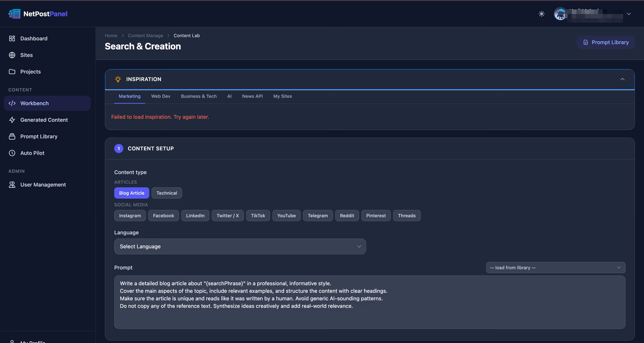Click the Sites globe icon

[x=12, y=55]
